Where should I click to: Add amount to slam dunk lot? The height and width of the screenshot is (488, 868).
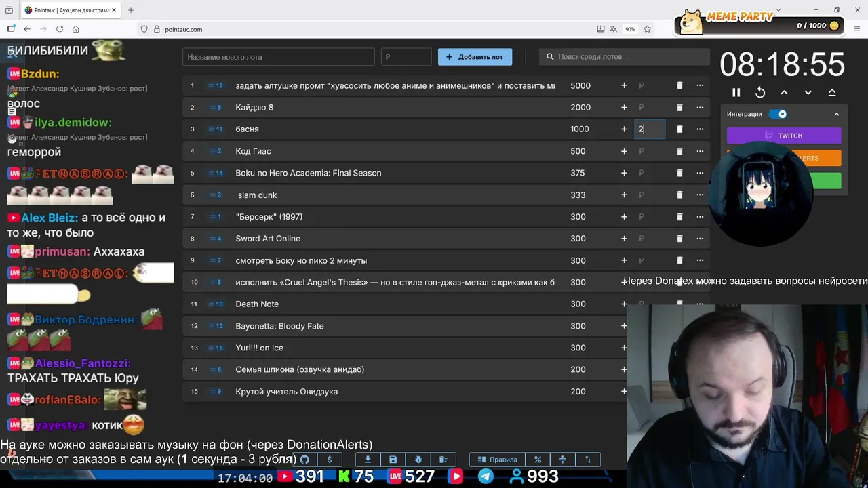pyautogui.click(x=624, y=195)
